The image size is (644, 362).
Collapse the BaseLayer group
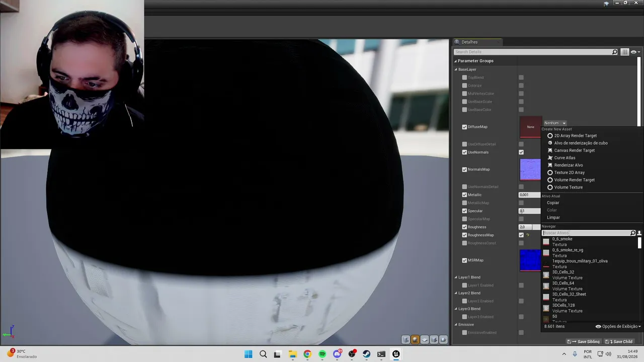456,70
